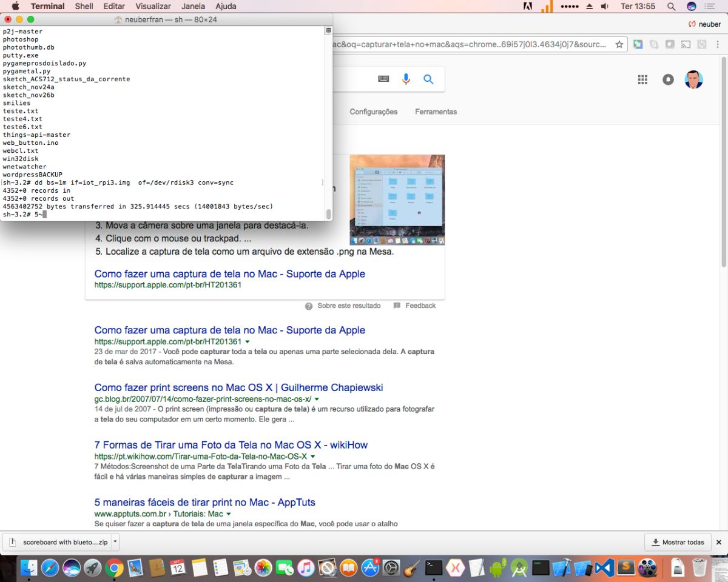Open Calendar from the Dock
This screenshot has width=728, height=582.
[x=178, y=568]
